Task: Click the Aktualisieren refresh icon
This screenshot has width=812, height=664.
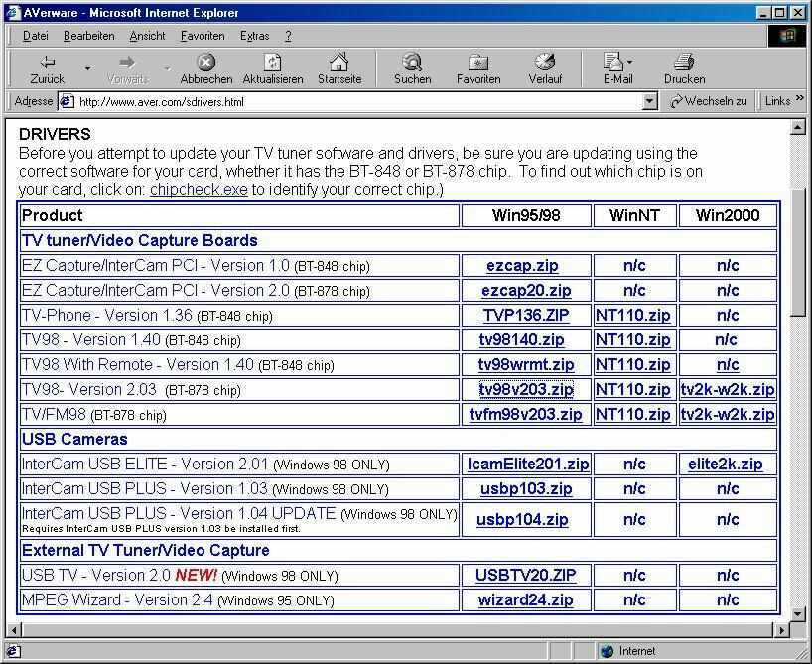Action: click(272, 63)
